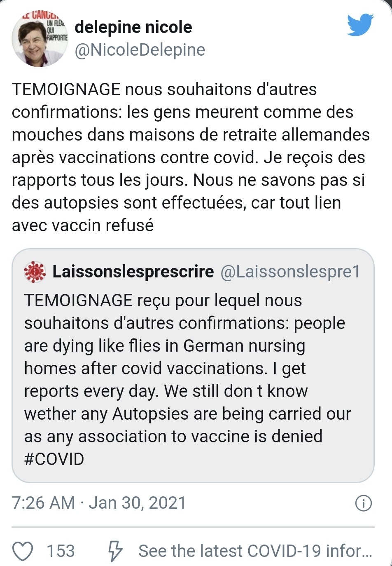Viewport: 392px width, 566px height.
Task: Click the Twitter bird logo
Action: point(360,25)
